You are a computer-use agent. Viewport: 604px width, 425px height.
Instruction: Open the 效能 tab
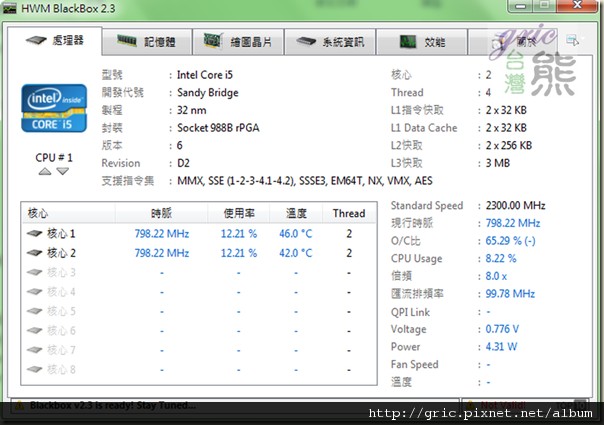point(422,42)
